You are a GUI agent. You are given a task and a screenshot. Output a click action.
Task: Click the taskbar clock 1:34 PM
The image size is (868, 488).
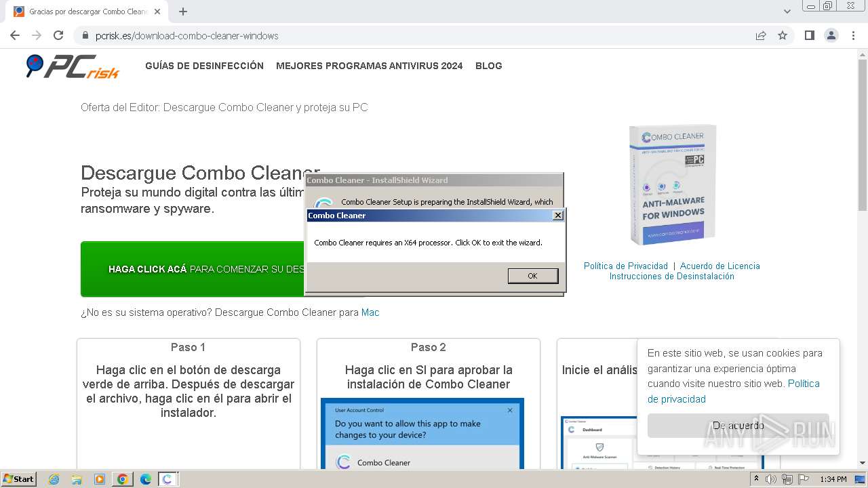(833, 479)
